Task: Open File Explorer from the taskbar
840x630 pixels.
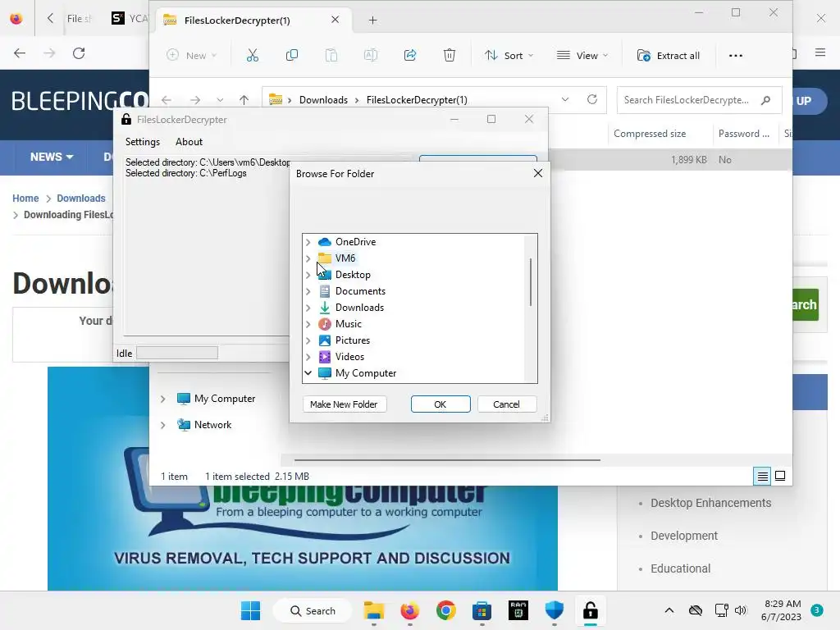Action: tap(374, 610)
